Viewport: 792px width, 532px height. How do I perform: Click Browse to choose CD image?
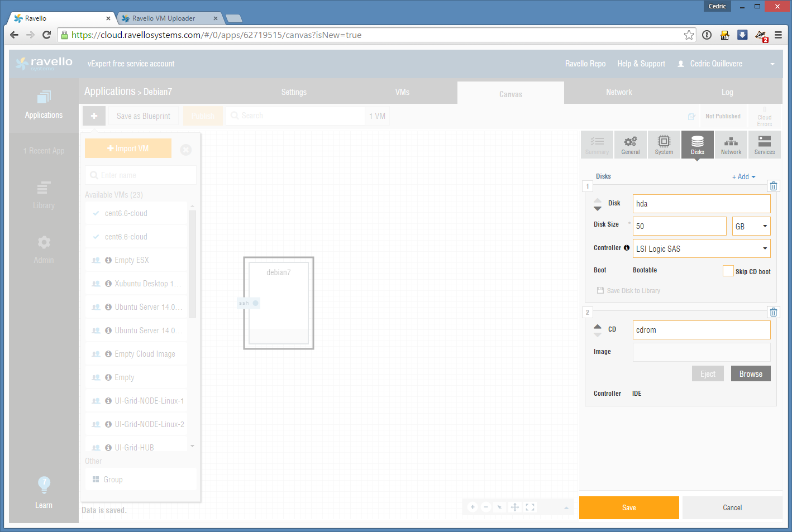coord(750,374)
